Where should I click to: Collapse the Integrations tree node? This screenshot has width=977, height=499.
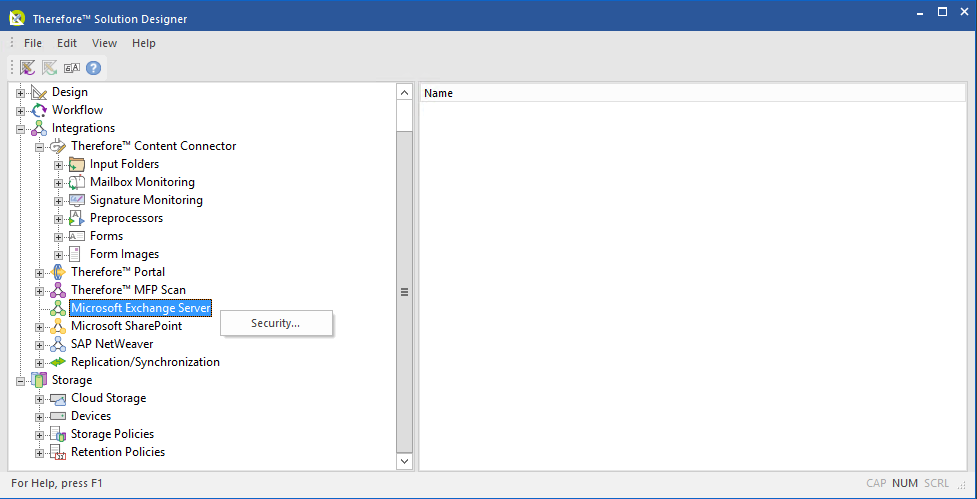[21, 129]
